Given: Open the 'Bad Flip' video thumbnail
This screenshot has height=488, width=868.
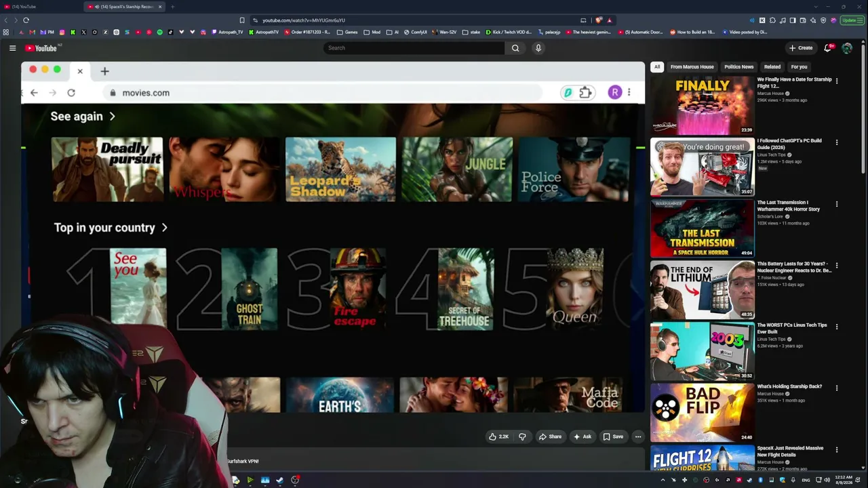Looking at the screenshot, I should [703, 413].
